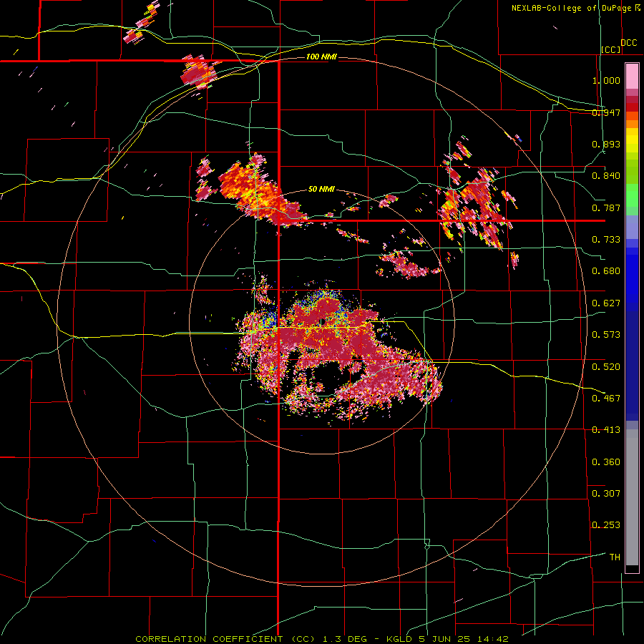Click the 0.360 color scale value

point(606,462)
